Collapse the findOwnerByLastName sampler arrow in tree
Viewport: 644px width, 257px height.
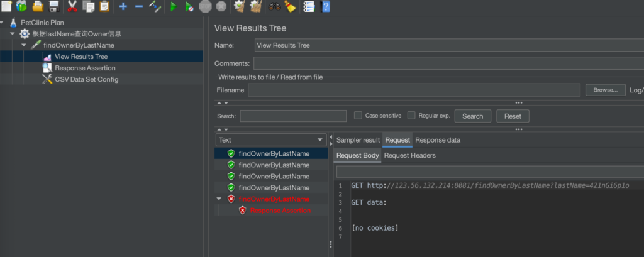tap(23, 45)
